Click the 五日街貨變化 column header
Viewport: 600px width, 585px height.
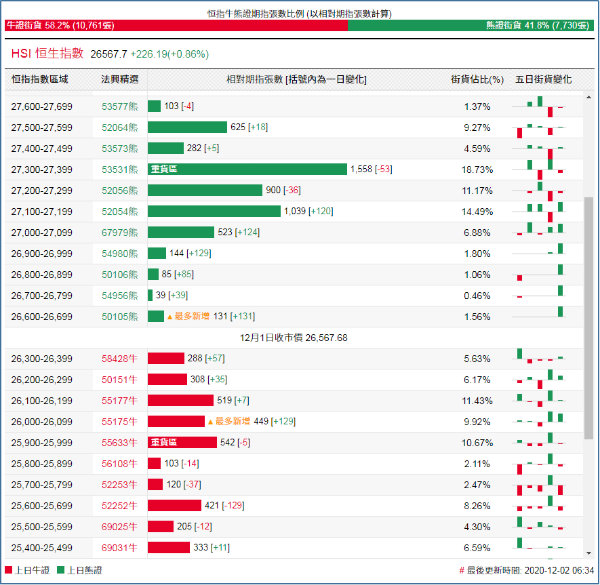tap(543, 79)
